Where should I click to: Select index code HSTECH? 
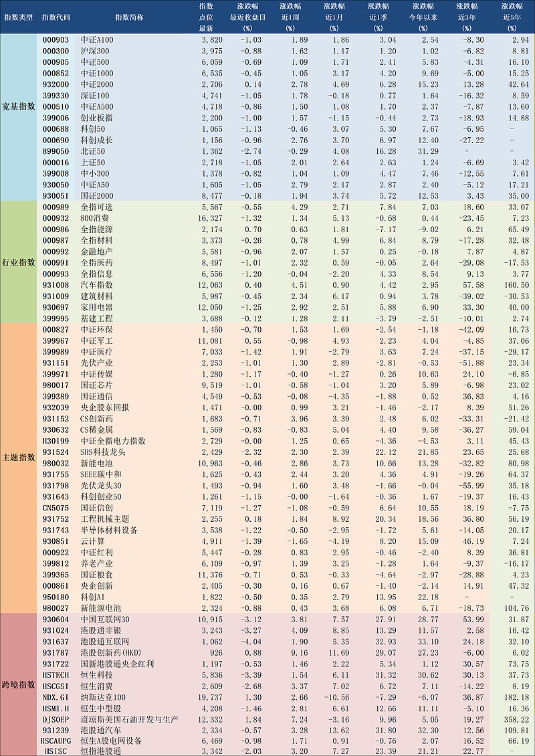point(56,675)
